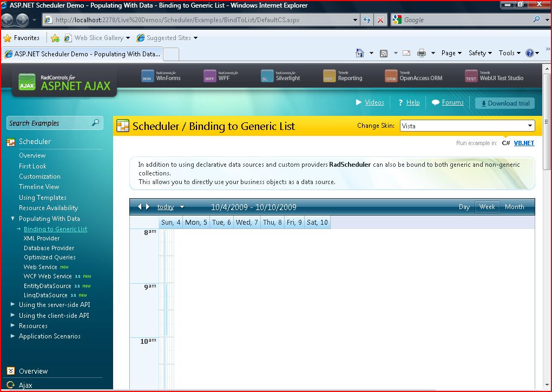Open the Home icon in command bar

tap(360, 53)
